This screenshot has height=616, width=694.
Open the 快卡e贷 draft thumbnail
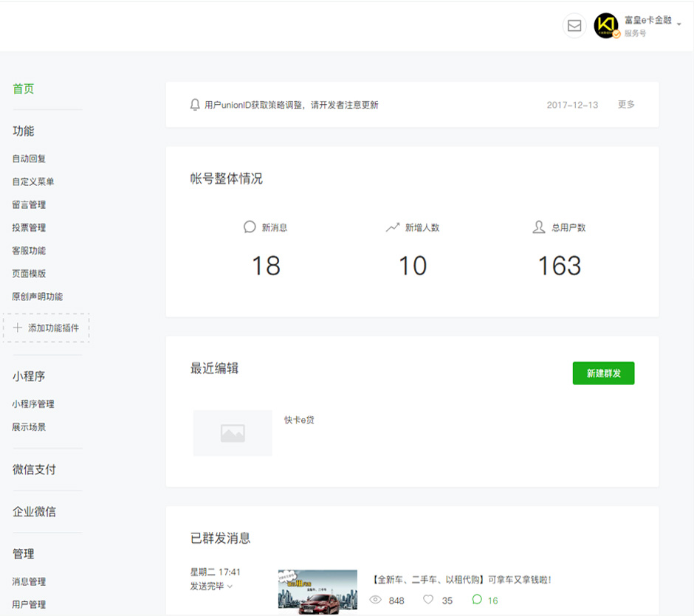pyautogui.click(x=233, y=433)
